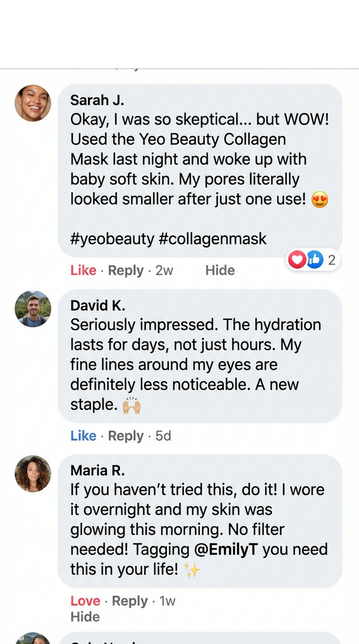Hide Maria R.'s comment
Image resolution: width=359 pixels, height=644 pixels.
86,616
